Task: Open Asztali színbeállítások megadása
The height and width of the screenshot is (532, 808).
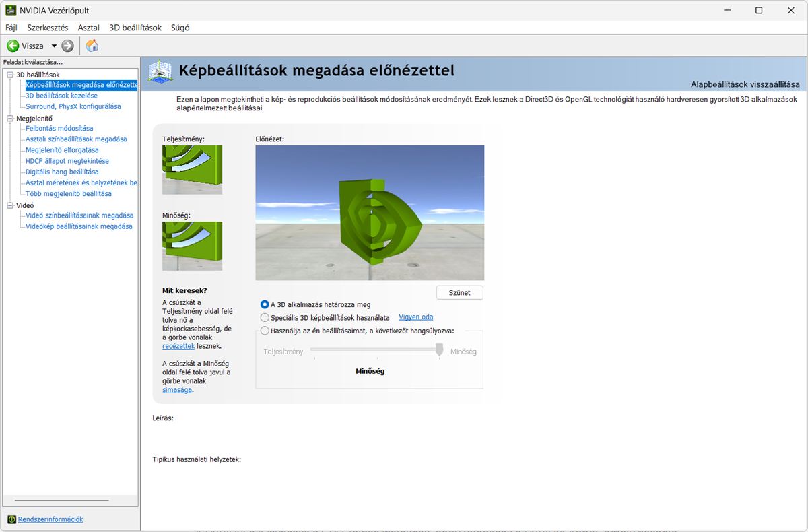Action: pos(76,139)
